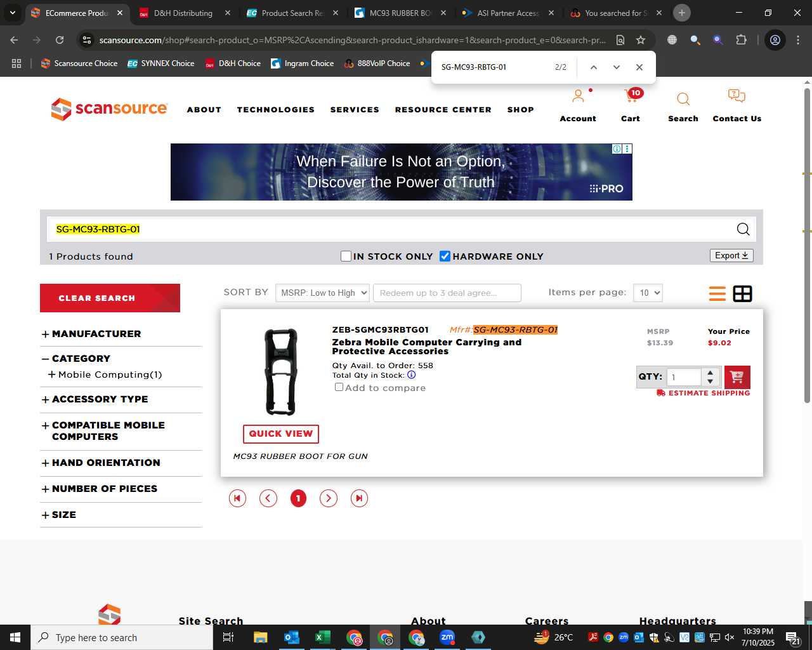Image resolution: width=812 pixels, height=650 pixels.
Task: Open the Windows Start menu
Action: (15, 637)
